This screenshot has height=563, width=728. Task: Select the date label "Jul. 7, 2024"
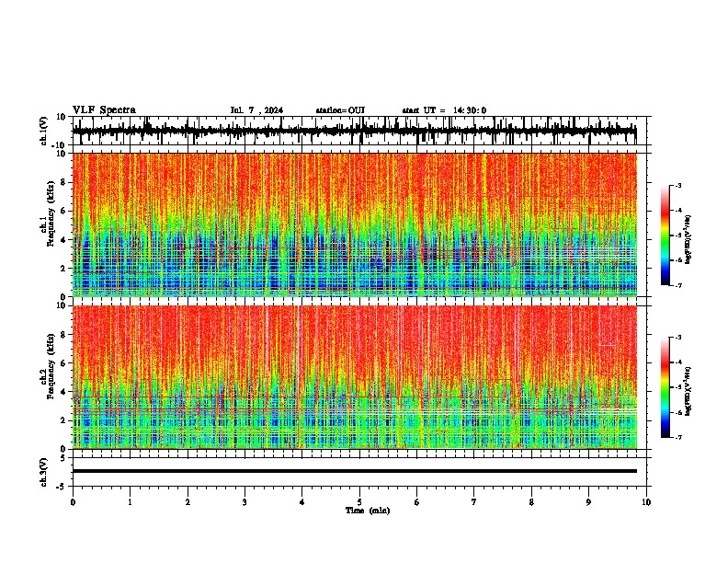pos(256,110)
